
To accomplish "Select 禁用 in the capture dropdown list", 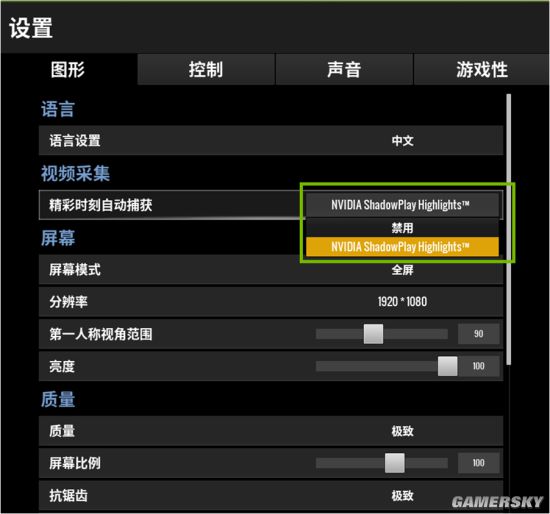I will coord(402,228).
